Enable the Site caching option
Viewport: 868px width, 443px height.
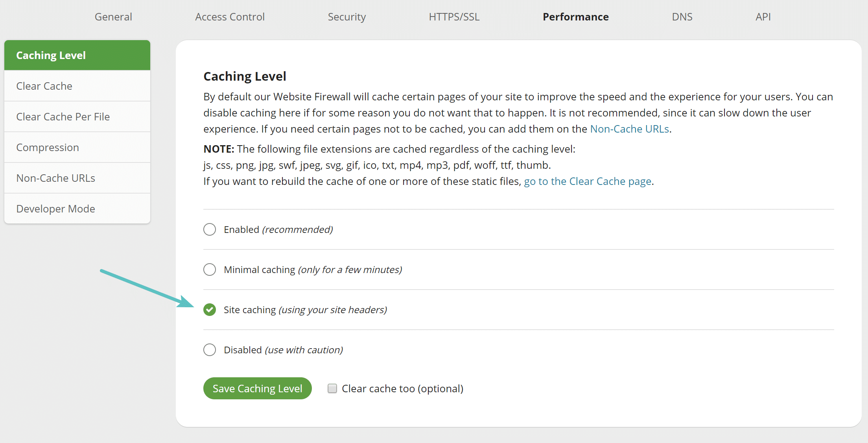pyautogui.click(x=210, y=310)
